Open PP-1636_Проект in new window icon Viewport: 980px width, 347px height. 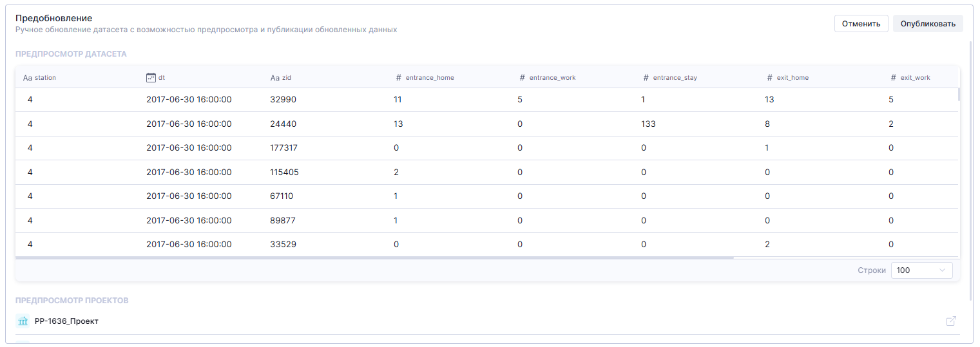(951, 321)
